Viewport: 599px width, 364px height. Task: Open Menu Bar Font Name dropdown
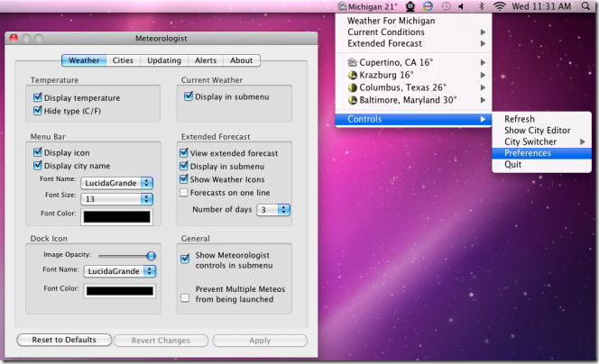pyautogui.click(x=116, y=183)
